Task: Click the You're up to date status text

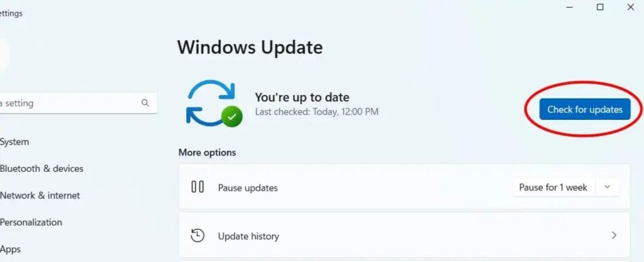Action: tap(302, 98)
